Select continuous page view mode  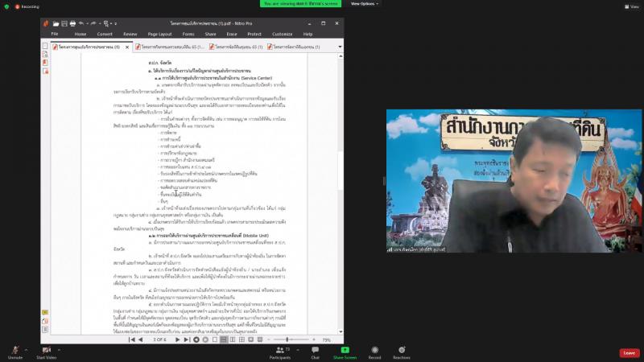[x=224, y=339]
